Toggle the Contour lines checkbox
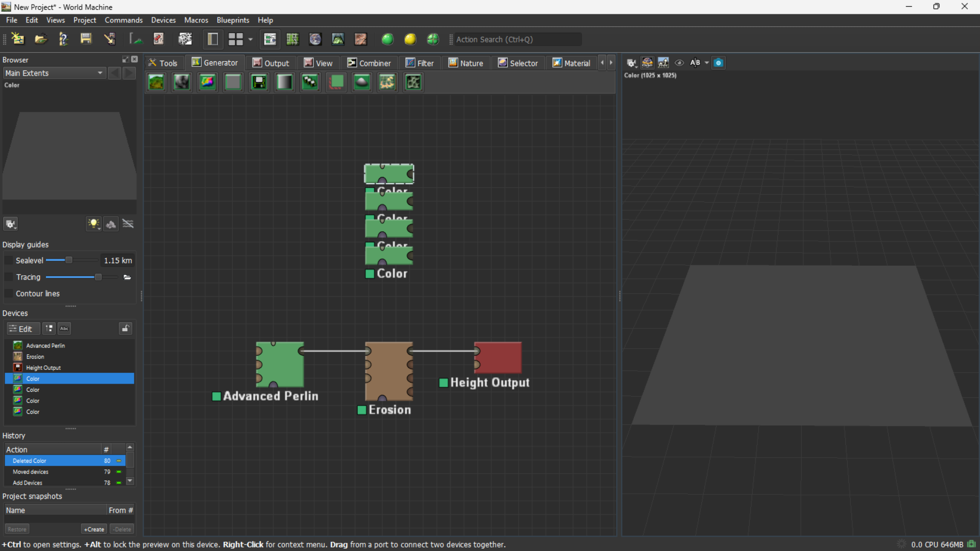Screen dimensions: 980x551 point(9,293)
